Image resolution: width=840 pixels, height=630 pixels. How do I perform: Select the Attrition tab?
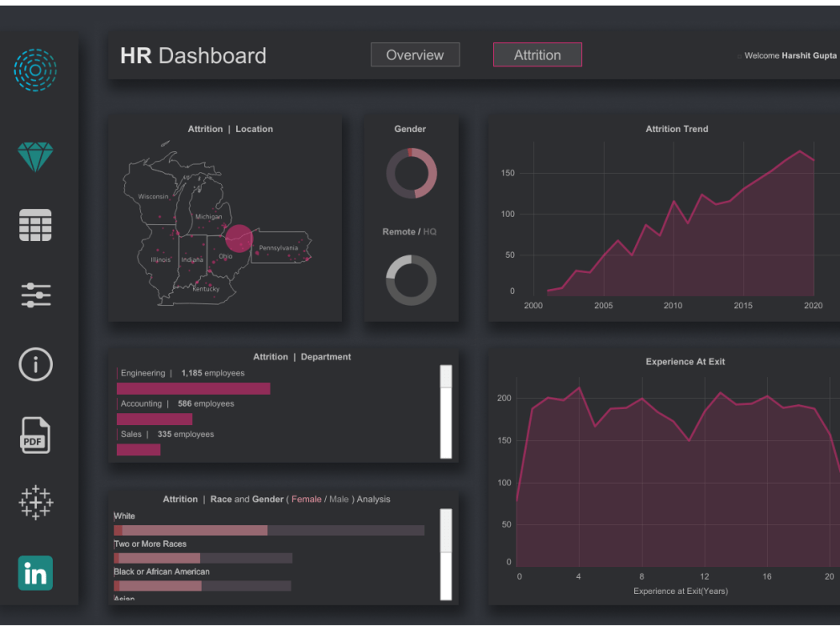click(x=537, y=54)
